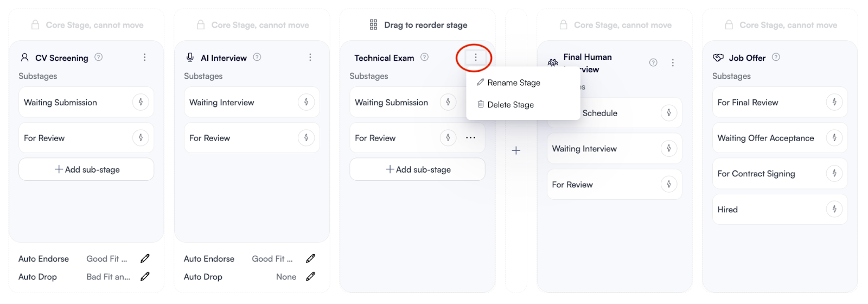The image size is (868, 304).
Task: Edit CV Screening Auto Drop setting
Action: [145, 277]
